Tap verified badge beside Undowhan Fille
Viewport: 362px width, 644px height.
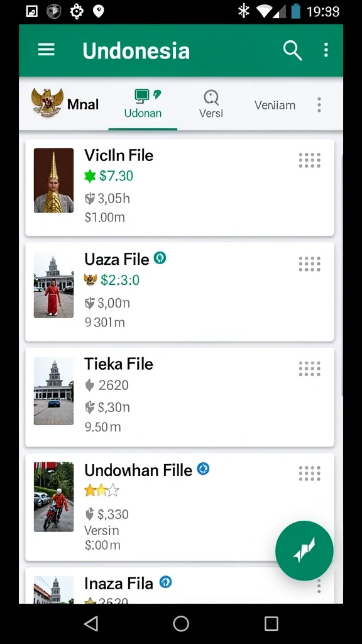pos(203,469)
